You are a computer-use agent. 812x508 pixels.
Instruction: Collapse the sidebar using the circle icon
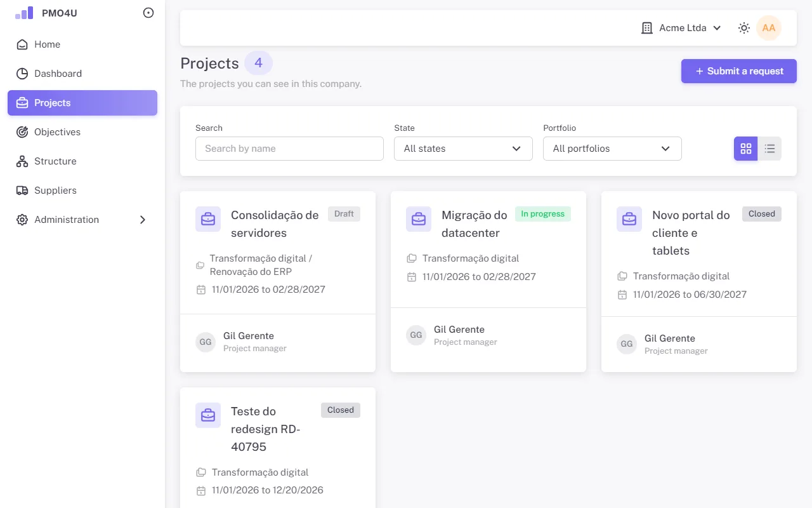148,13
